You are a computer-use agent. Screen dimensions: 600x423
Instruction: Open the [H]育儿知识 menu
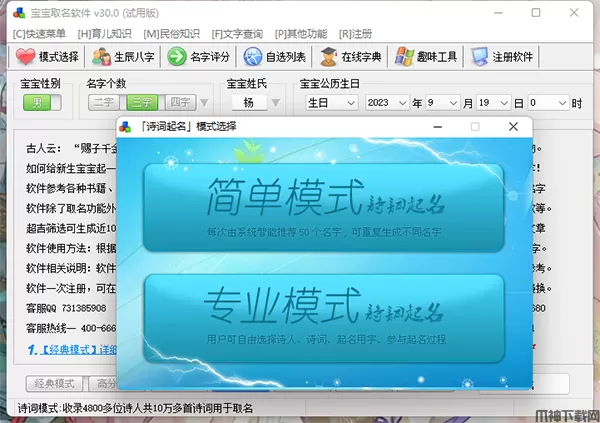click(104, 34)
